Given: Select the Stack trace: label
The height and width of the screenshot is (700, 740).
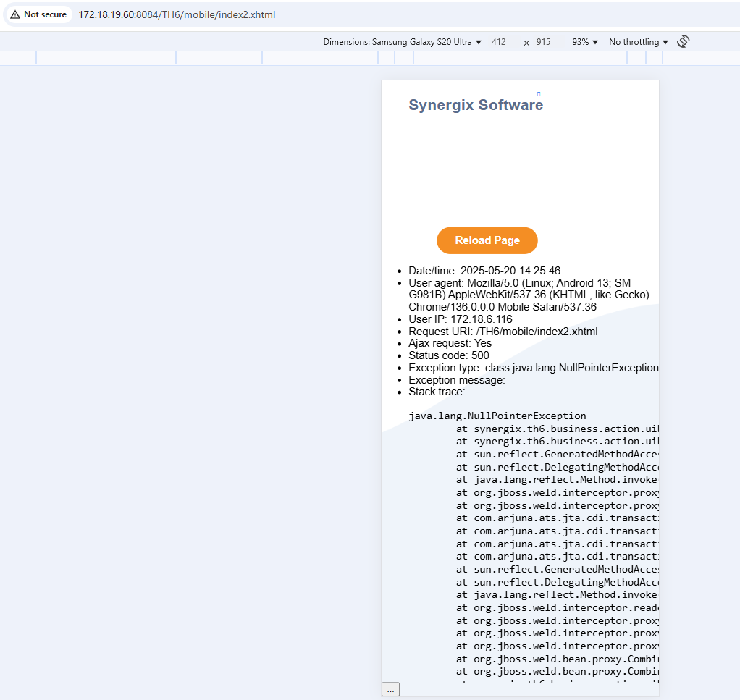Looking at the screenshot, I should tap(437, 392).
